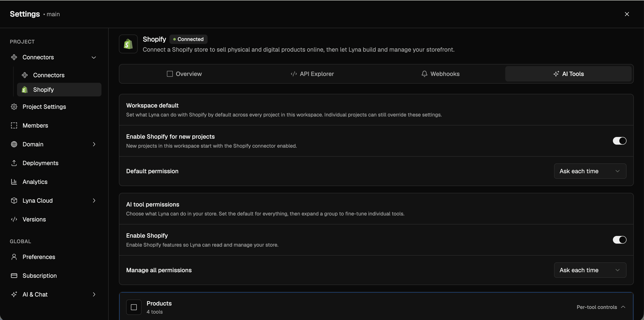644x320 pixels.
Task: Click the Shopify connector title text
Action: pyautogui.click(x=154, y=39)
